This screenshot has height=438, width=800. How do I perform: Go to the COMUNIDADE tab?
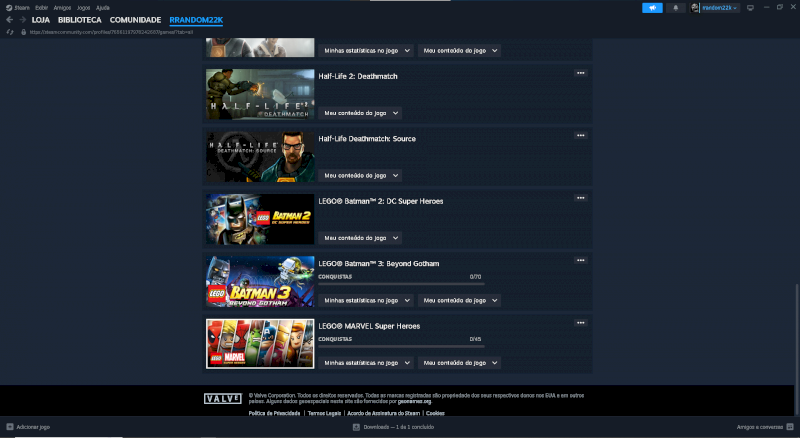coord(135,20)
